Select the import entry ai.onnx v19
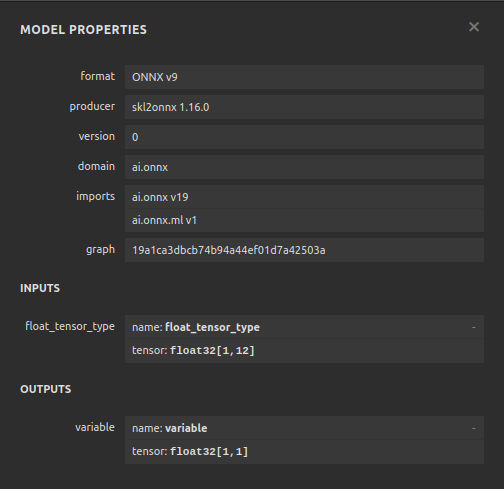The width and height of the screenshot is (504, 489). click(304, 197)
